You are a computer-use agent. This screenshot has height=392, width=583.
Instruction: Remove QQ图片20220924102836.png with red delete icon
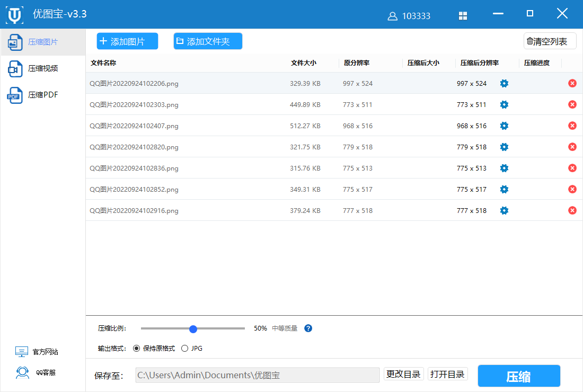pyautogui.click(x=572, y=168)
